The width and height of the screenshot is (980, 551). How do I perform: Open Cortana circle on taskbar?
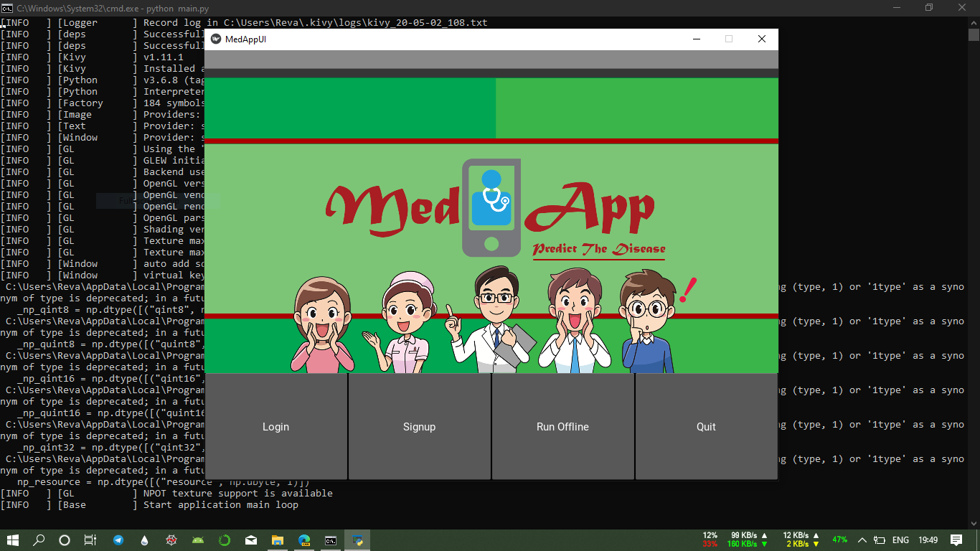pyautogui.click(x=65, y=540)
